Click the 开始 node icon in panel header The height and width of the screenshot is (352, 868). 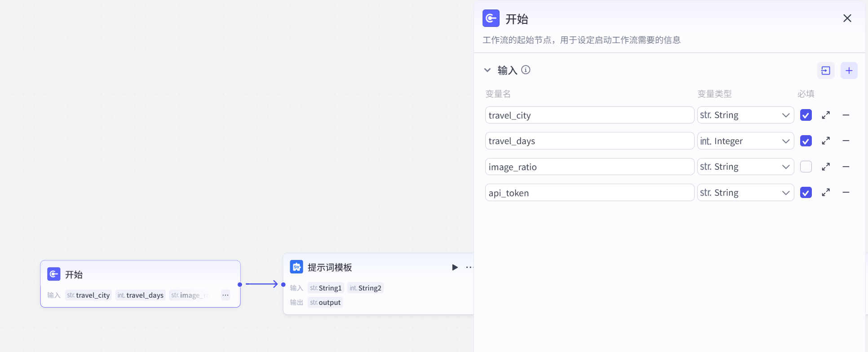tap(491, 18)
